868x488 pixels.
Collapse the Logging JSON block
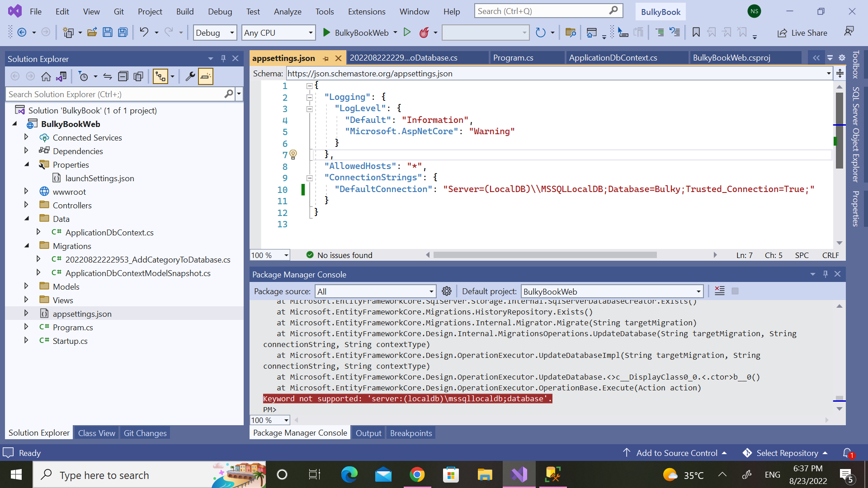[x=310, y=97]
